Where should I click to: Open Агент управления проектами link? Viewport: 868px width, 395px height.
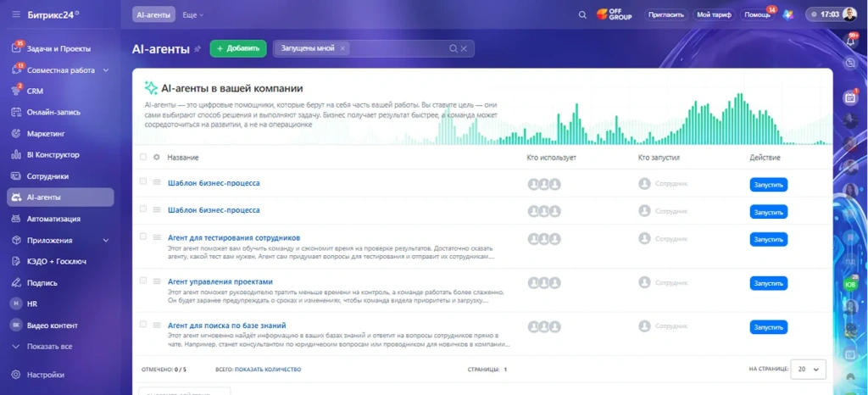coord(220,281)
